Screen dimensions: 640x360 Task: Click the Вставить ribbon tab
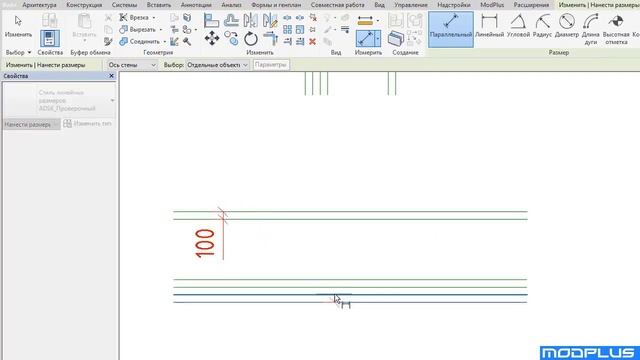pos(159,5)
